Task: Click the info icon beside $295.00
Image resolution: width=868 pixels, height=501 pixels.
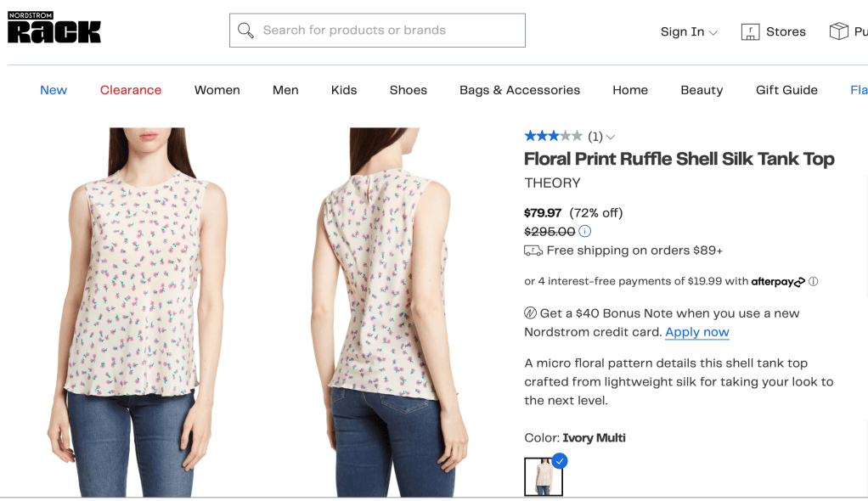Action: pyautogui.click(x=585, y=231)
